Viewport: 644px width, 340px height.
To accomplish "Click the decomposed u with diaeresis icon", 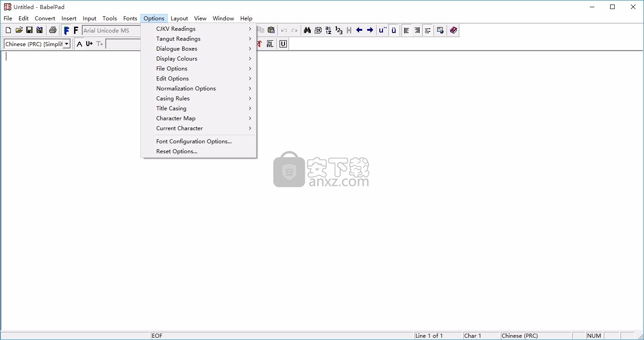I will [x=383, y=30].
